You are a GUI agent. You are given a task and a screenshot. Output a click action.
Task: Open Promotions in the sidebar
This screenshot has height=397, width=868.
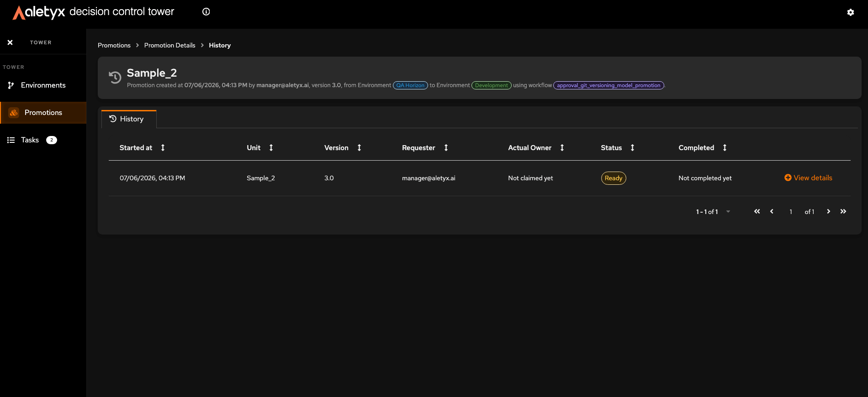pyautogui.click(x=43, y=113)
